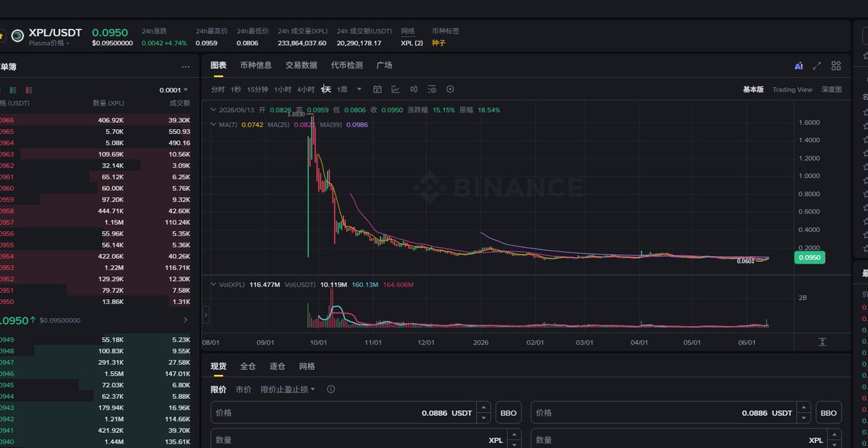Open the order book three-dots menu

point(185,66)
